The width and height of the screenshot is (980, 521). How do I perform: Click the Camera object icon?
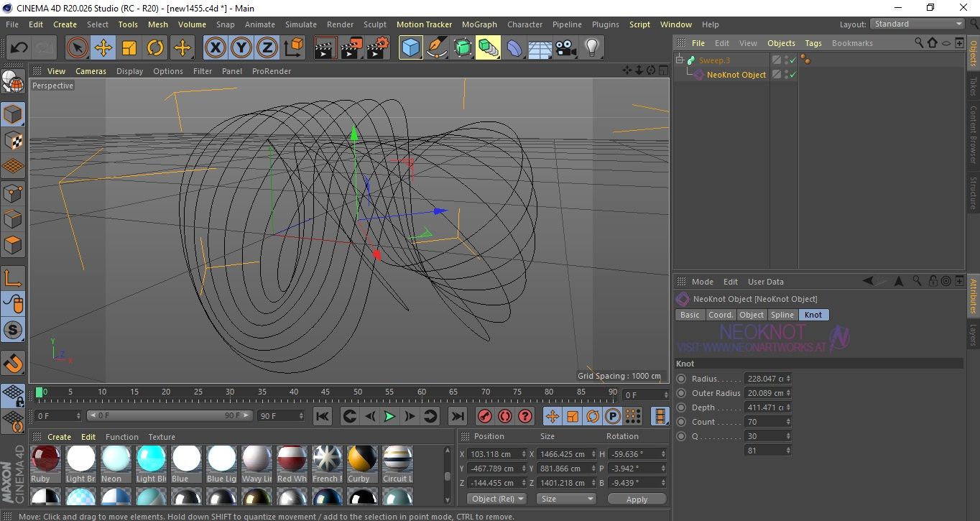(565, 48)
